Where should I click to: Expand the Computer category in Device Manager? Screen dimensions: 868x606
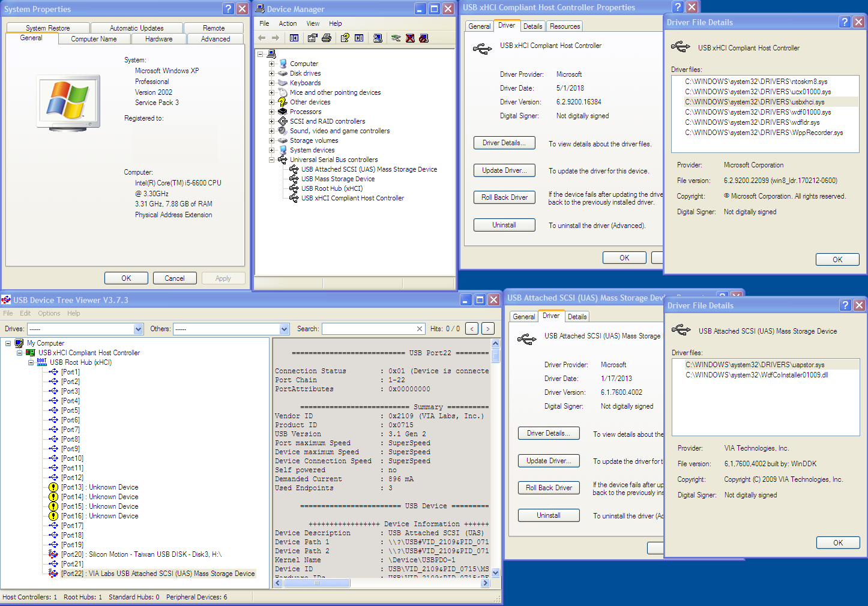point(271,64)
